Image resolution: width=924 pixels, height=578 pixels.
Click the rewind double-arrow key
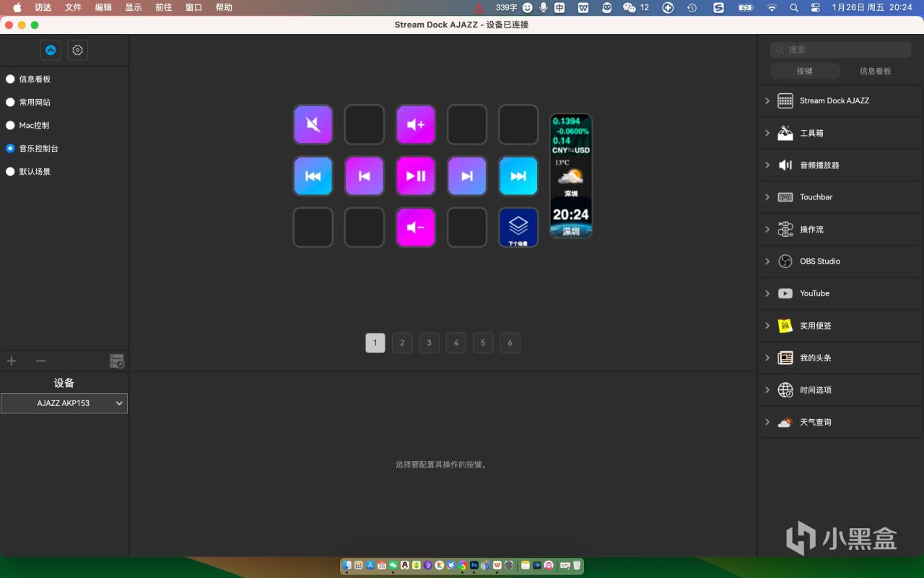pyautogui.click(x=313, y=176)
